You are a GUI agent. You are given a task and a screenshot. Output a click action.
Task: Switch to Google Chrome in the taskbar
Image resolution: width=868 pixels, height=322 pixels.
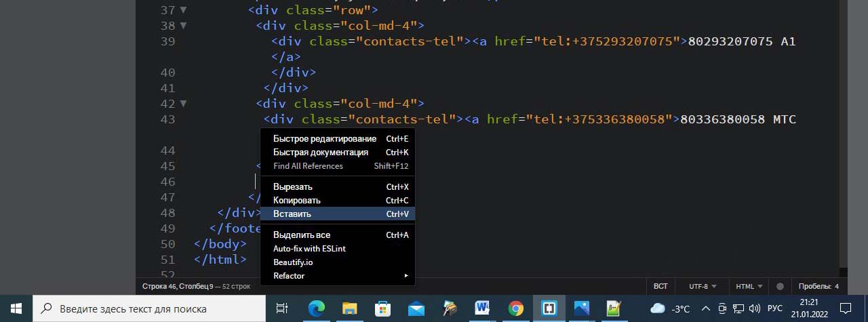pos(516,308)
